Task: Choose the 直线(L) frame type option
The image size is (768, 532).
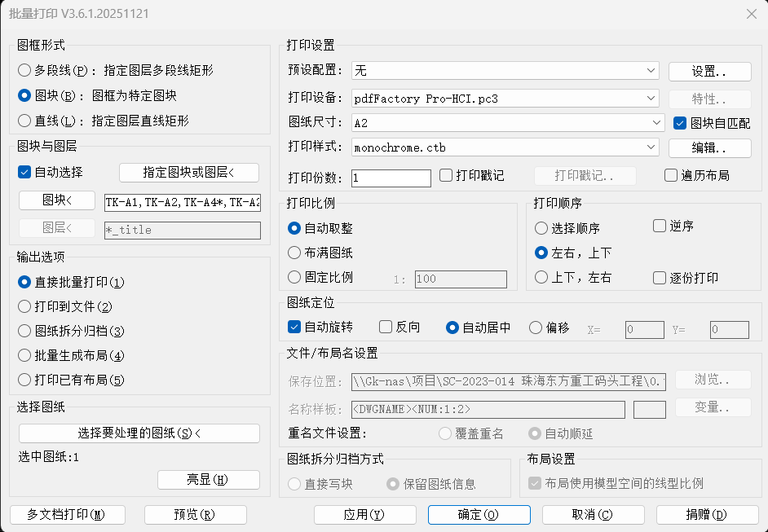Action: tap(24, 121)
